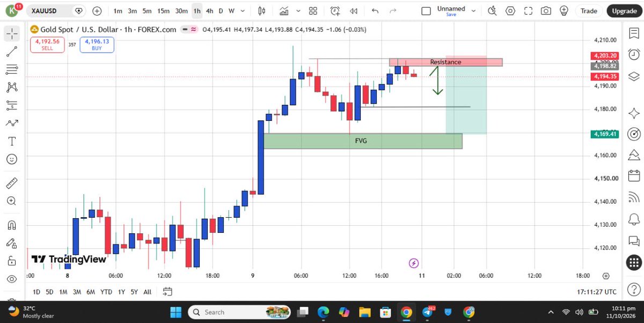Enter fullscreen mode

click(528, 11)
